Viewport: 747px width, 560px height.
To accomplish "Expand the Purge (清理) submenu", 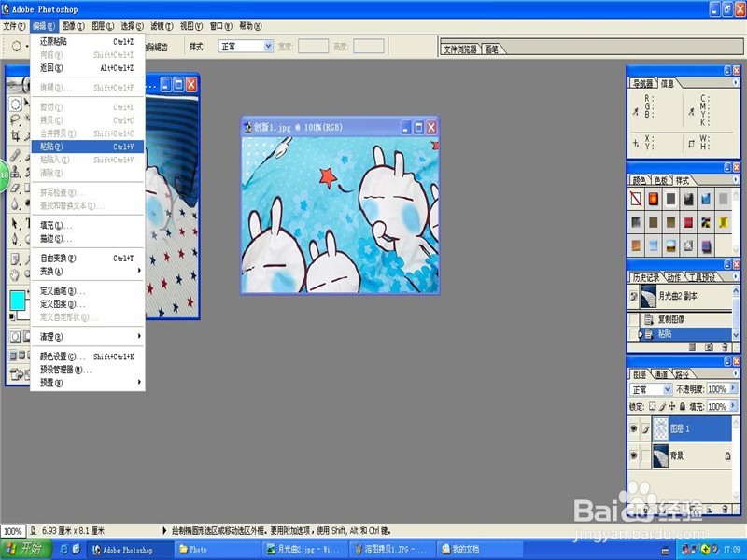I will tap(87, 337).
